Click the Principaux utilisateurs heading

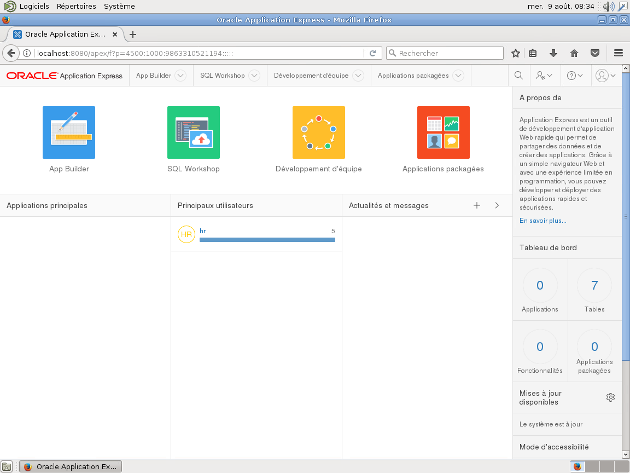pyautogui.click(x=215, y=205)
